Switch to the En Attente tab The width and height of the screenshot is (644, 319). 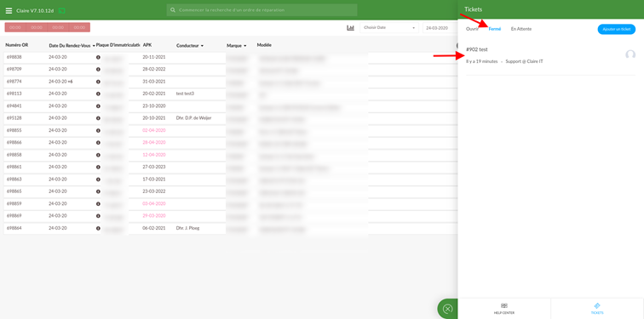click(x=521, y=29)
